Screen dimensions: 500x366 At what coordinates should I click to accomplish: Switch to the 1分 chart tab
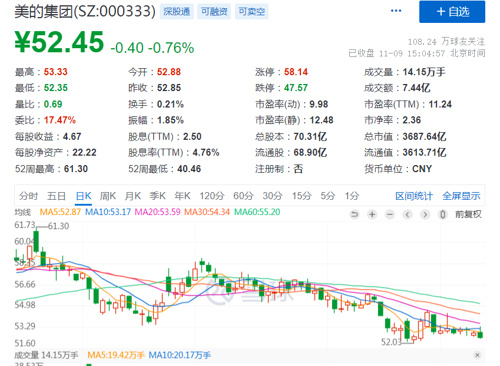(352, 196)
